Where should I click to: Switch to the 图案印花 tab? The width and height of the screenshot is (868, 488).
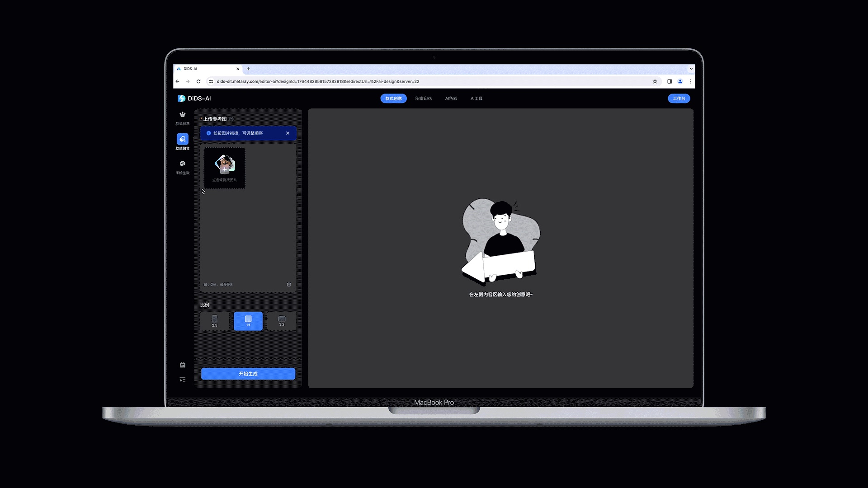(x=424, y=99)
